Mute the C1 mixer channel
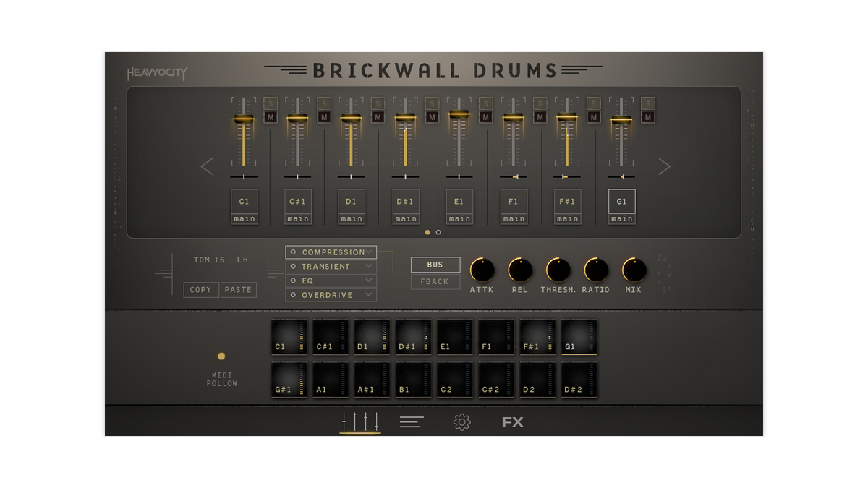Image resolution: width=868 pixels, height=488 pixels. coord(271,117)
